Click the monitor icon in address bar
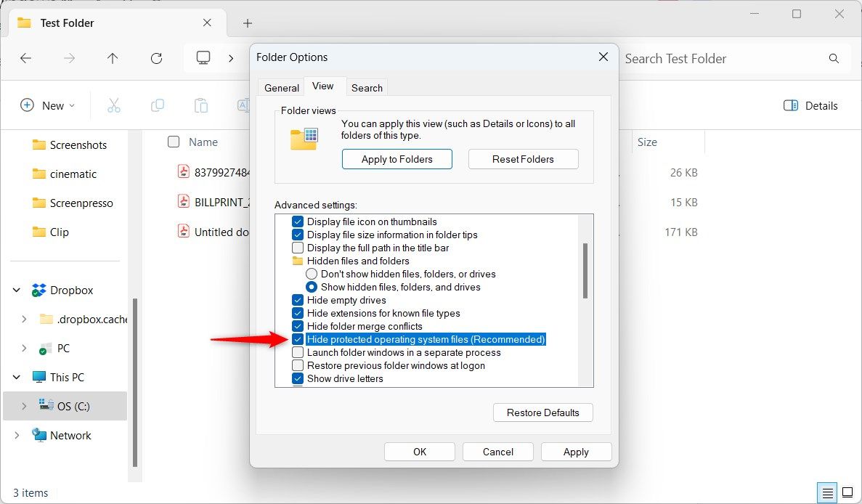 click(203, 57)
